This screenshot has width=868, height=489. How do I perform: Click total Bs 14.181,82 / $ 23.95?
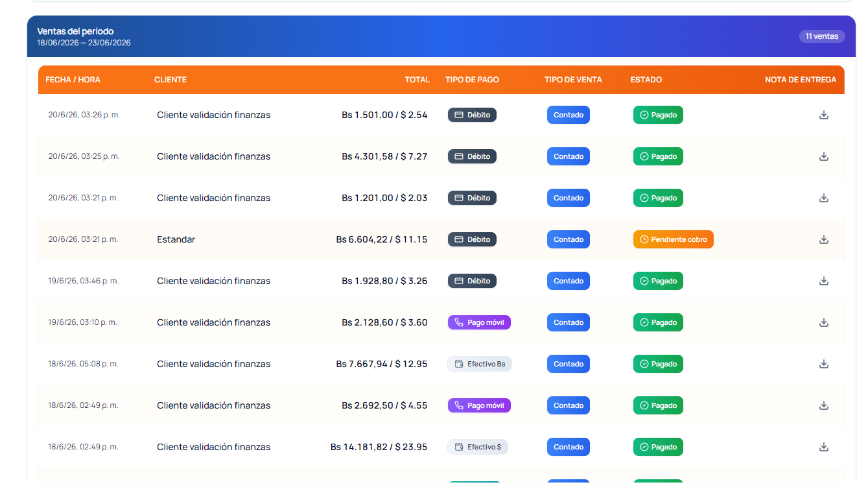379,447
